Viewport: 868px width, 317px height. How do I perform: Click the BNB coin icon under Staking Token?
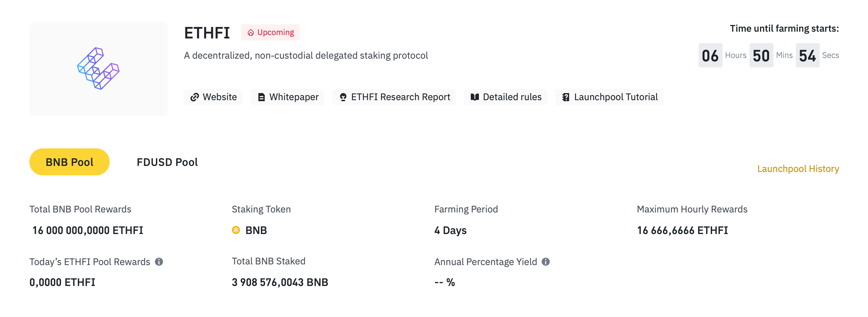[x=236, y=230]
